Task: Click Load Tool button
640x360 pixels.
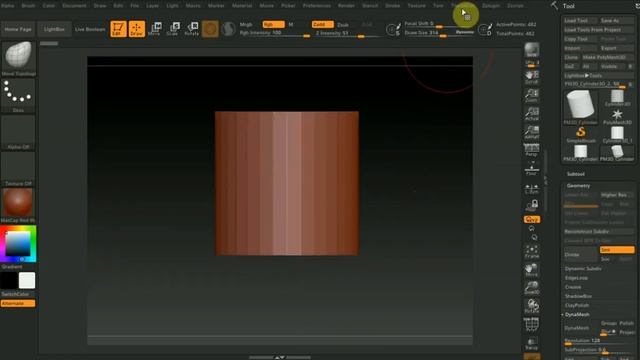Action: pyautogui.click(x=580, y=20)
